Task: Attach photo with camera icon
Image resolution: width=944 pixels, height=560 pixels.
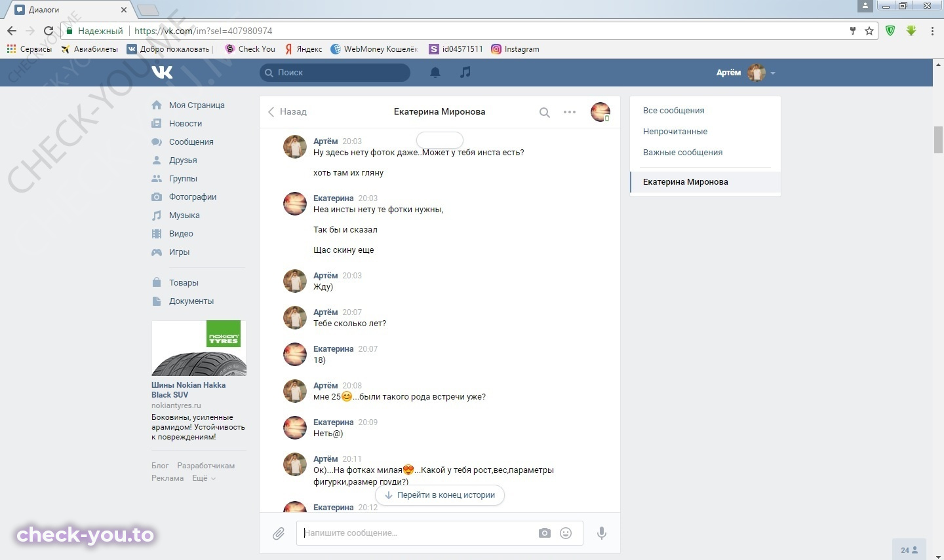Action: (545, 533)
